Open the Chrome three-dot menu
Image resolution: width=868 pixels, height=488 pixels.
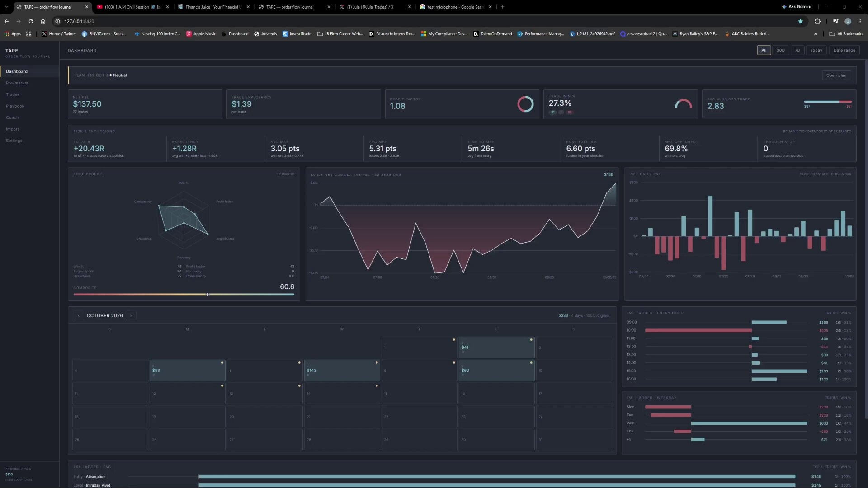click(860, 21)
